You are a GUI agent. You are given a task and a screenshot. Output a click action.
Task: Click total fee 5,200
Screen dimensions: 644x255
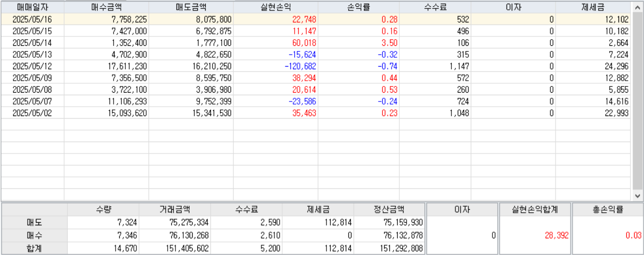point(271,248)
